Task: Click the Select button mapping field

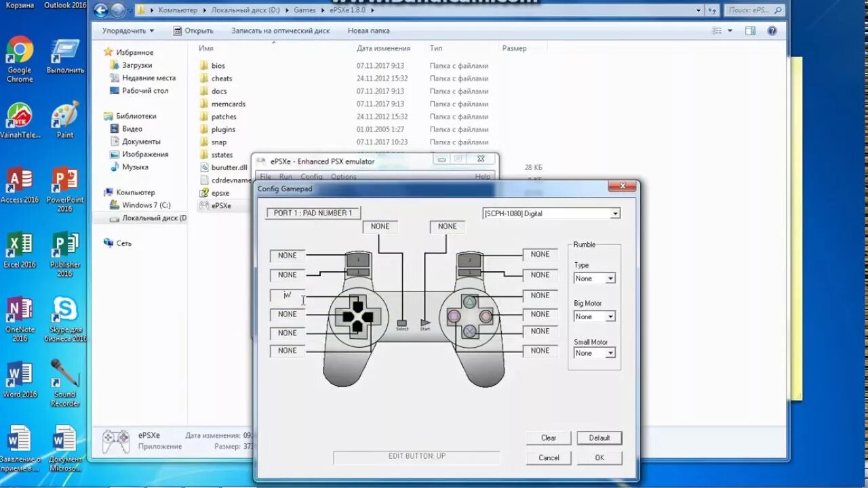Action: coord(380,226)
